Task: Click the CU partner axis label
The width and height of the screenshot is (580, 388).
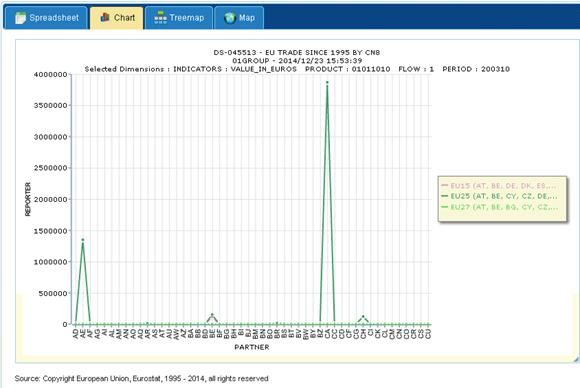Action: [x=428, y=334]
